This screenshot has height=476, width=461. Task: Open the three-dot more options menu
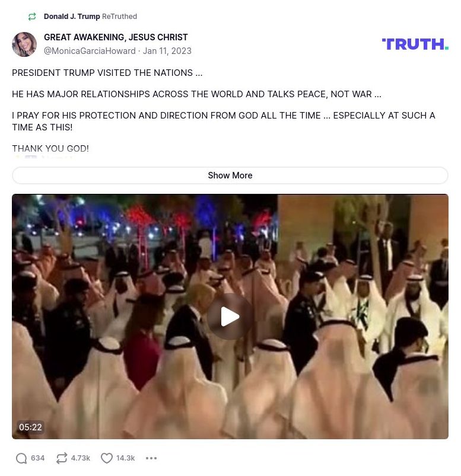pyautogui.click(x=151, y=458)
